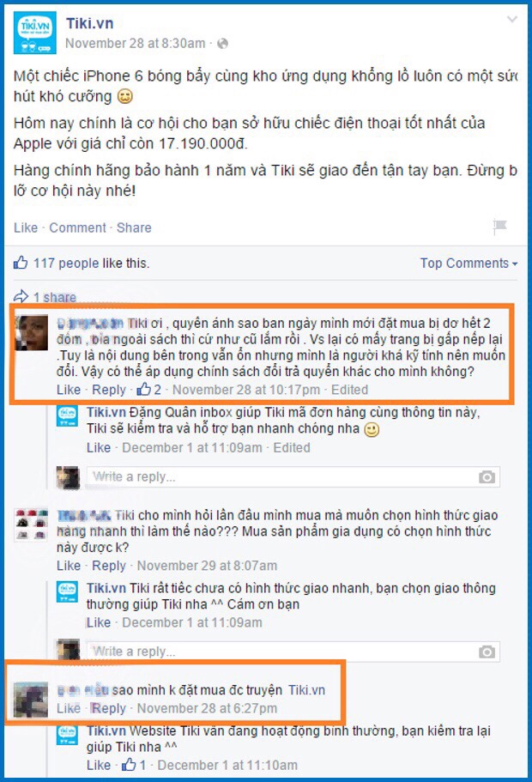Open Tiki.vn page name in header
The width and height of the screenshot is (532, 782).
click(90, 23)
